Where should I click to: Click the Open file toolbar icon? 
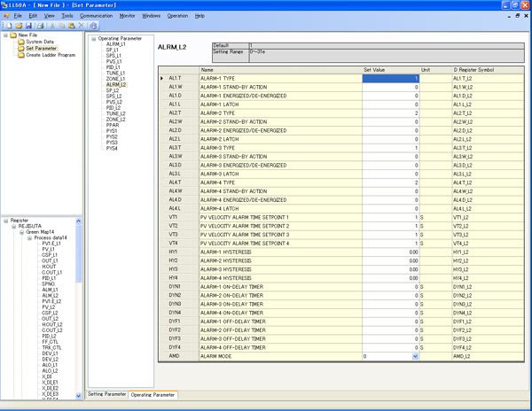pos(19,26)
